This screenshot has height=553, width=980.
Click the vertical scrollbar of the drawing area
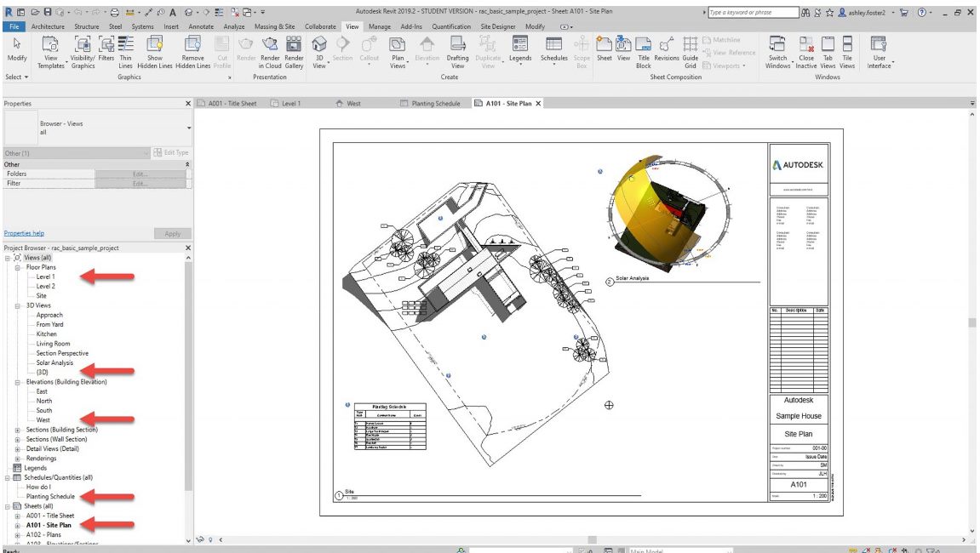971,322
